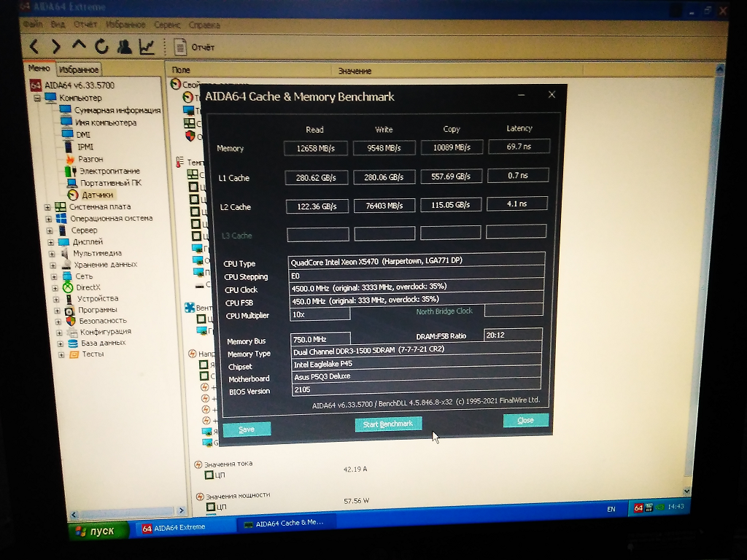The height and width of the screenshot is (560, 747).
Task: Click the Close button in benchmark
Action: point(525,420)
